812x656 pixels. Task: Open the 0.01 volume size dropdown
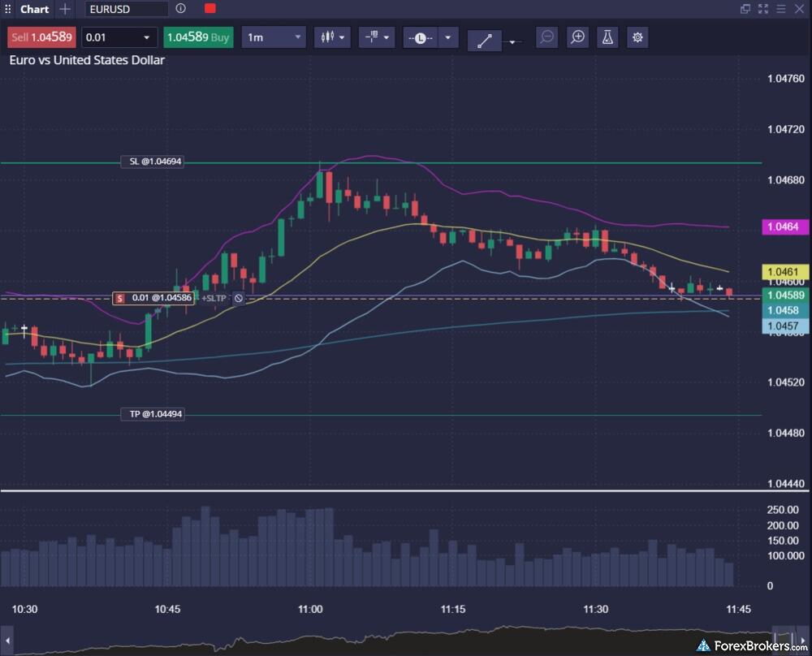(147, 37)
